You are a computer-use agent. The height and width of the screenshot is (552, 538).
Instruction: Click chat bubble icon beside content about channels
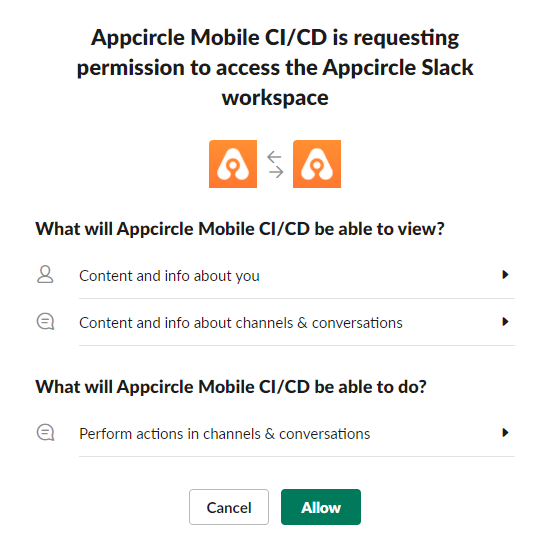(45, 321)
